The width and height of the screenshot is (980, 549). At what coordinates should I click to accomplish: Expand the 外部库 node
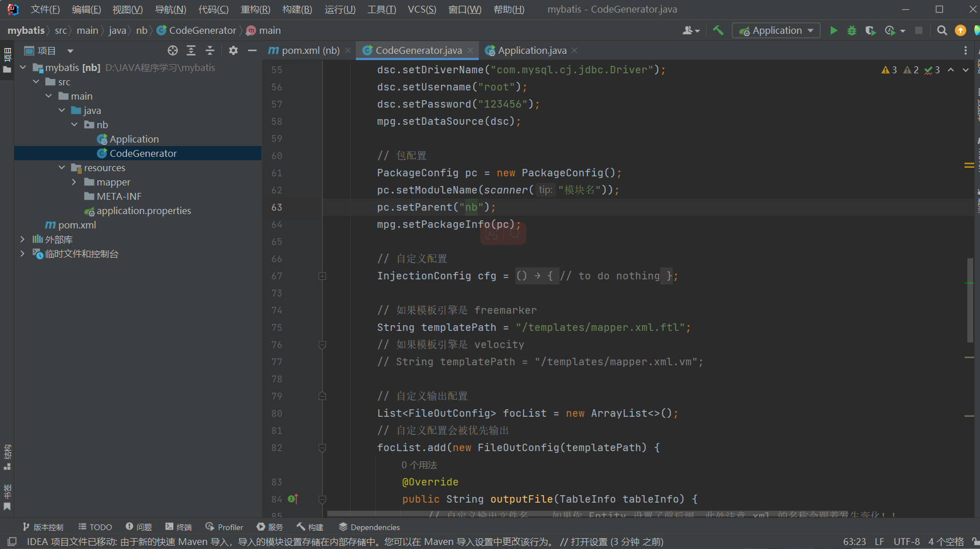tap(22, 239)
